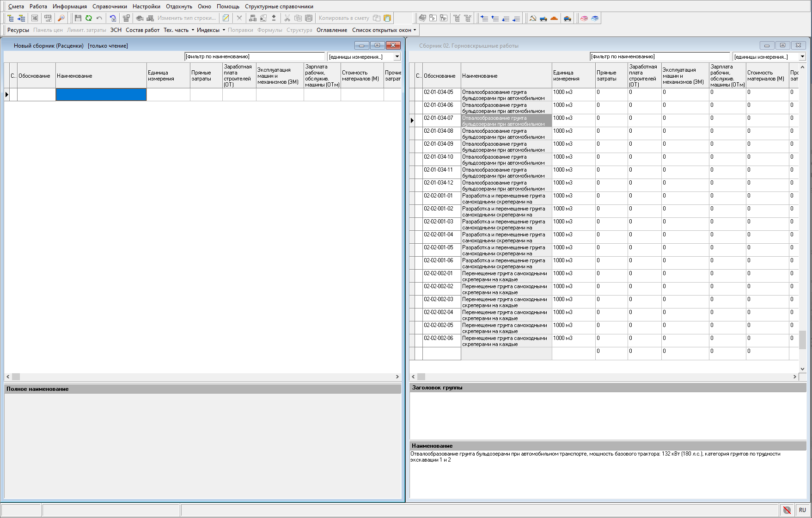Click the pink books icon

coord(584,18)
